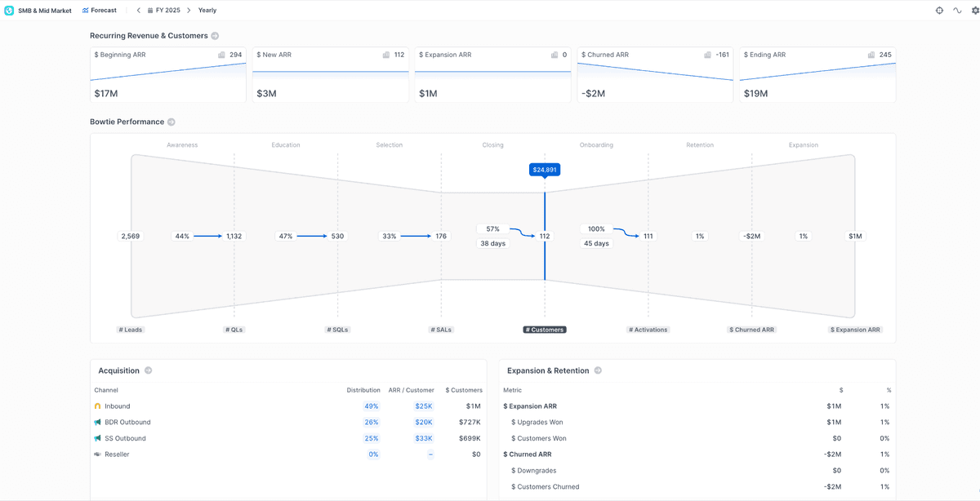This screenshot has height=501, width=980.
Task: Click the SMB & Mid Market workspace globe icon
Action: [x=8, y=10]
